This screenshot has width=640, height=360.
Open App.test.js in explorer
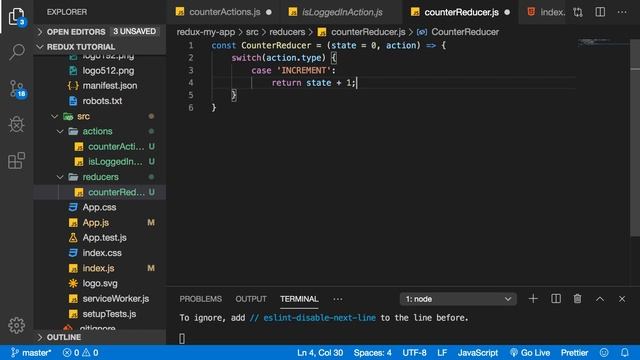[x=100, y=238]
